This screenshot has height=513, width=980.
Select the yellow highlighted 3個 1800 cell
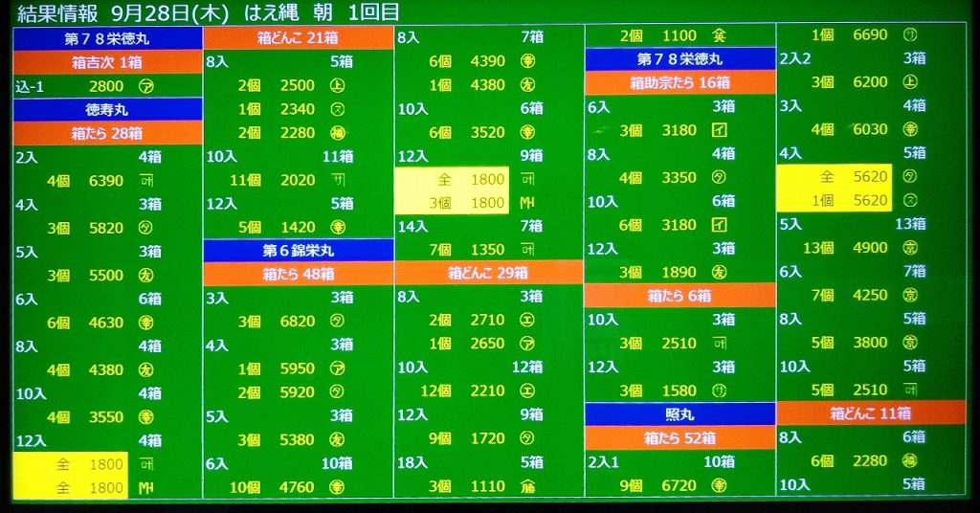(452, 203)
